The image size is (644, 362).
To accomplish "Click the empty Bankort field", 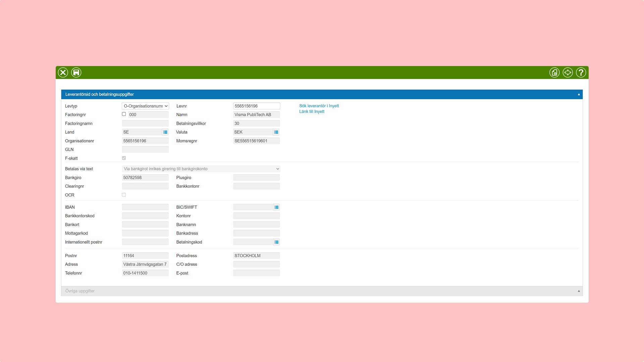I will click(x=145, y=225).
